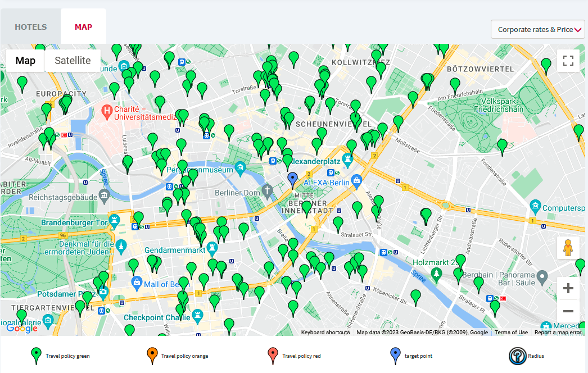Click the EUROPACITY district label
588x373 pixels.
tap(61, 94)
